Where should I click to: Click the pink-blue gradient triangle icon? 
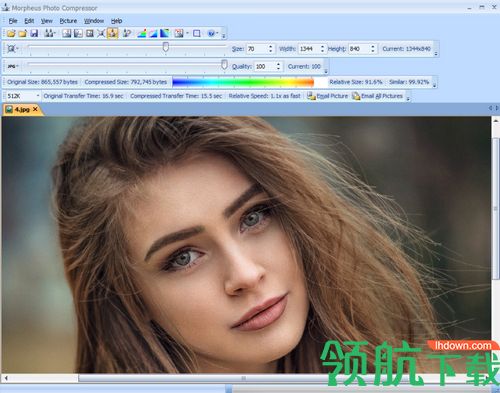click(153, 33)
